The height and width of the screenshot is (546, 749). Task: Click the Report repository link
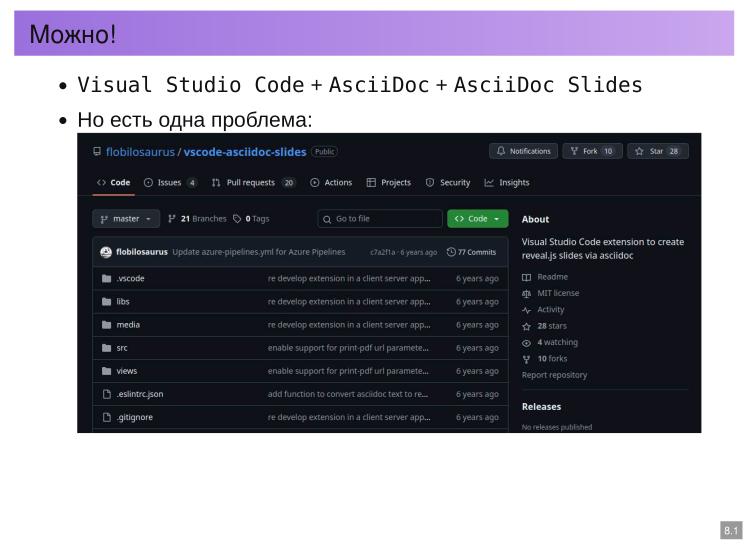click(554, 375)
